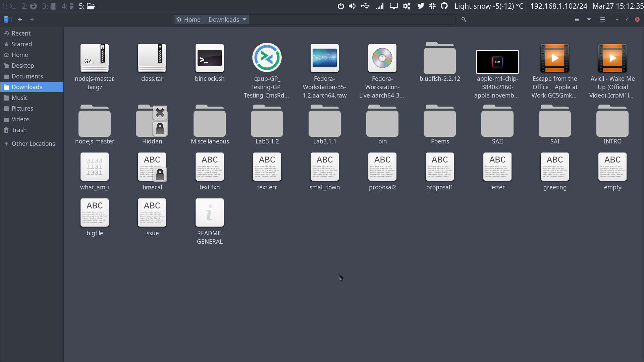The image size is (644, 362).
Task: Toggle grid view display mode
Action: point(577,19)
